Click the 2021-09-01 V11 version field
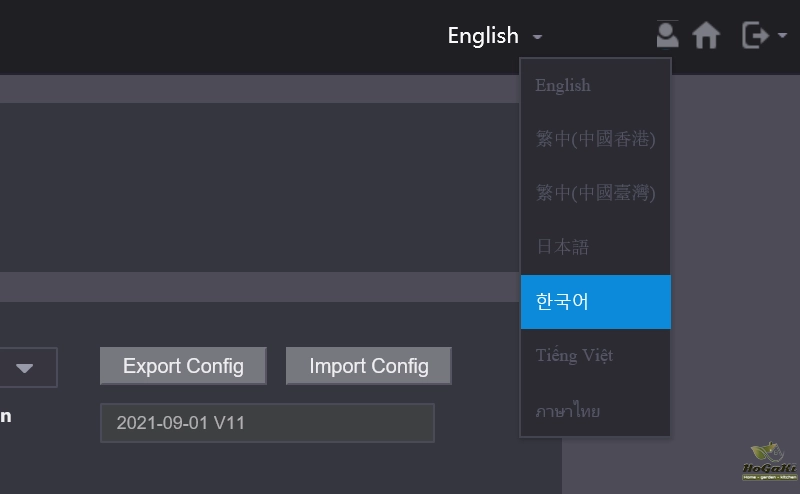800x494 pixels. pyautogui.click(x=267, y=423)
